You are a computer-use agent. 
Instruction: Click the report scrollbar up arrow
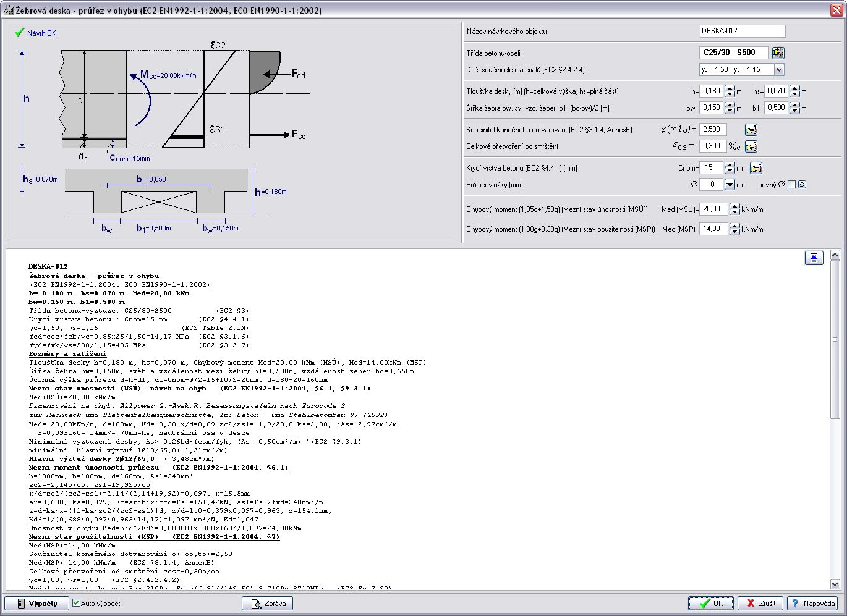(x=835, y=255)
